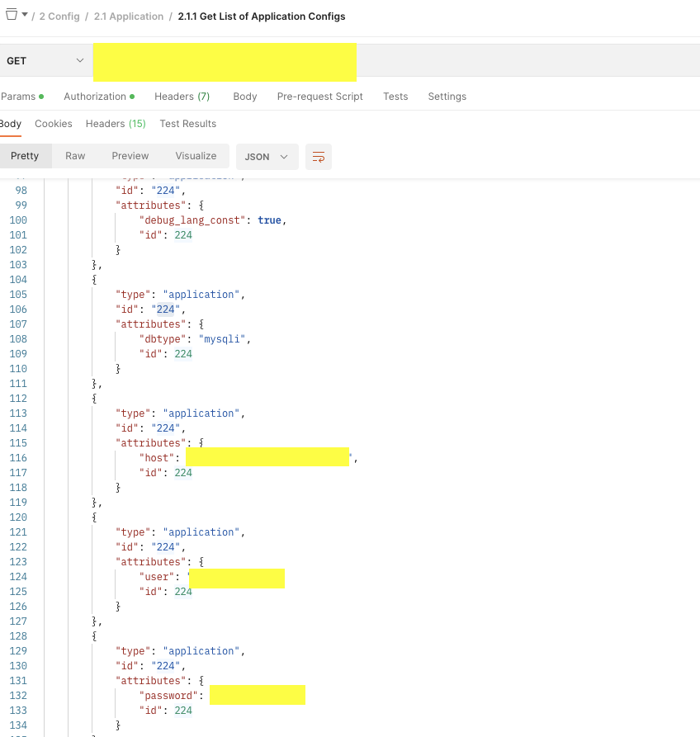Image resolution: width=700 pixels, height=737 pixels.
Task: Open the Tests tab
Action: click(x=395, y=97)
